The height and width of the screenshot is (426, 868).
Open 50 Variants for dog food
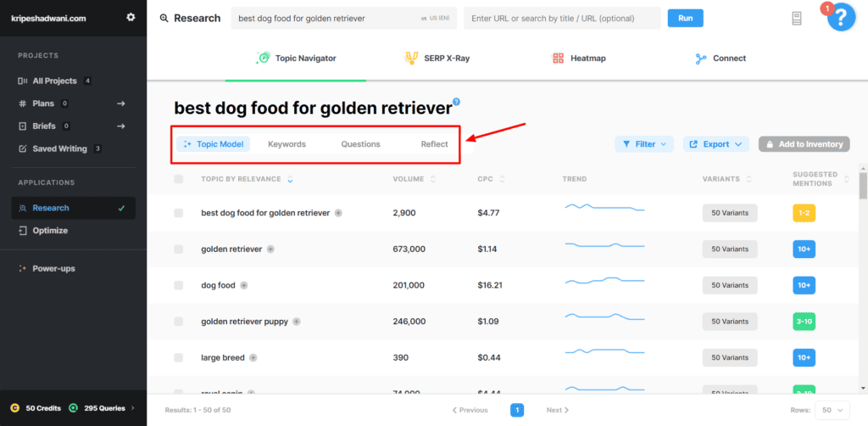coord(730,285)
